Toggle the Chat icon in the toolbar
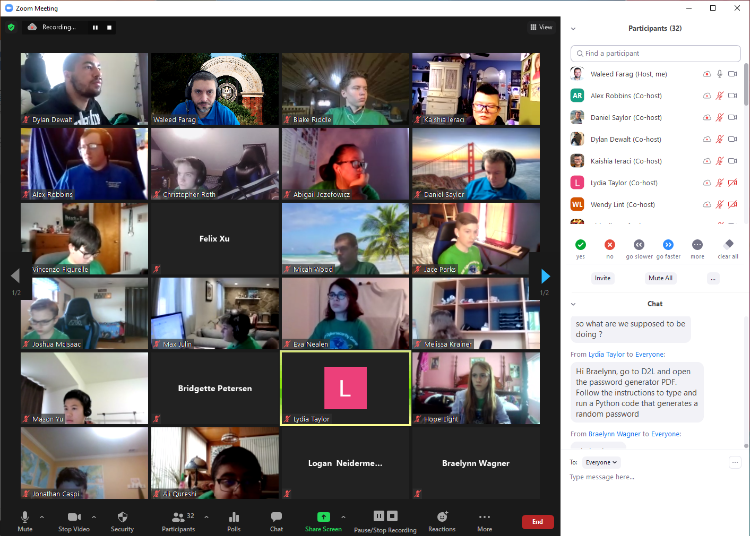Viewport: 750px width, 536px height. coord(276,517)
